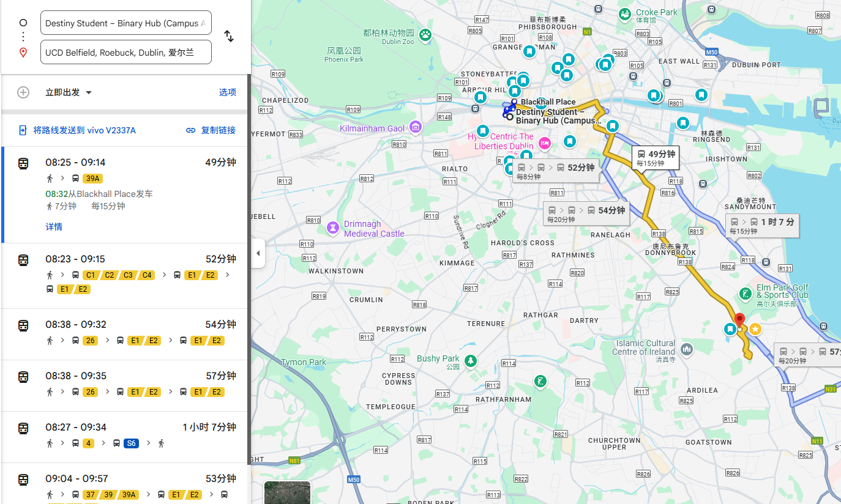The width and height of the screenshot is (841, 504).
Task: Open 选项 route options
Action: 228,92
